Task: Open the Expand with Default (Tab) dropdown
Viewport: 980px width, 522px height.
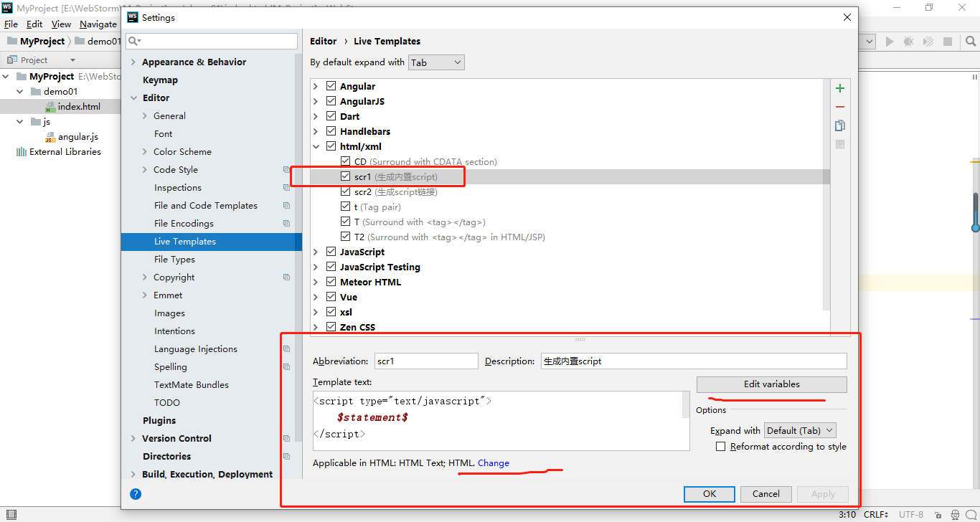Action: pyautogui.click(x=800, y=430)
